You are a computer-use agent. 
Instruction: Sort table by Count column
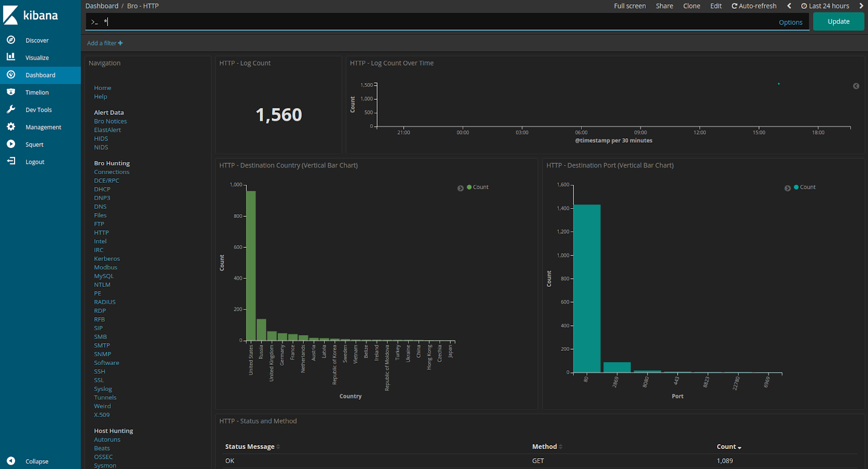[x=729, y=447]
